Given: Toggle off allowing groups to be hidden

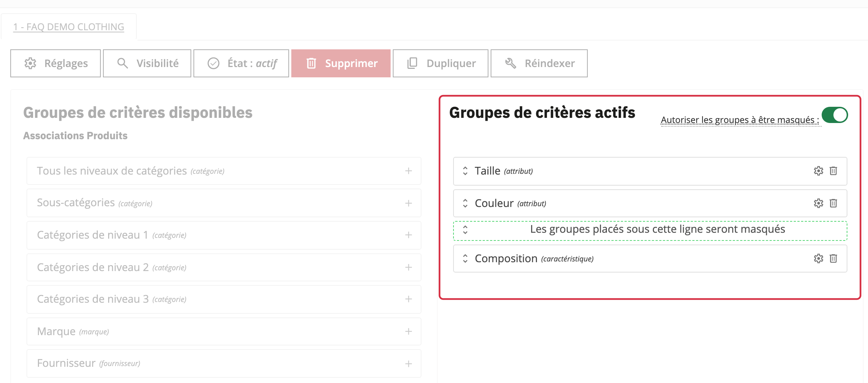Looking at the screenshot, I should [x=835, y=115].
